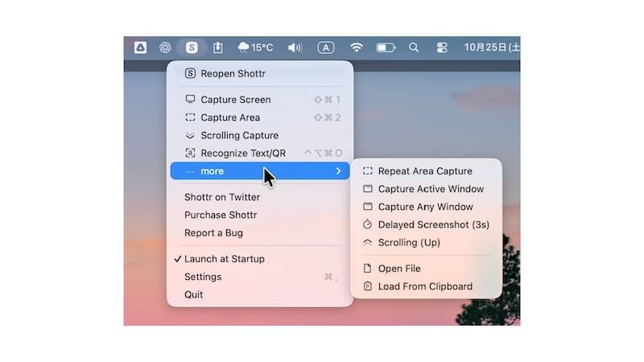
Task: Click the volume speaker icon
Action: tap(295, 47)
